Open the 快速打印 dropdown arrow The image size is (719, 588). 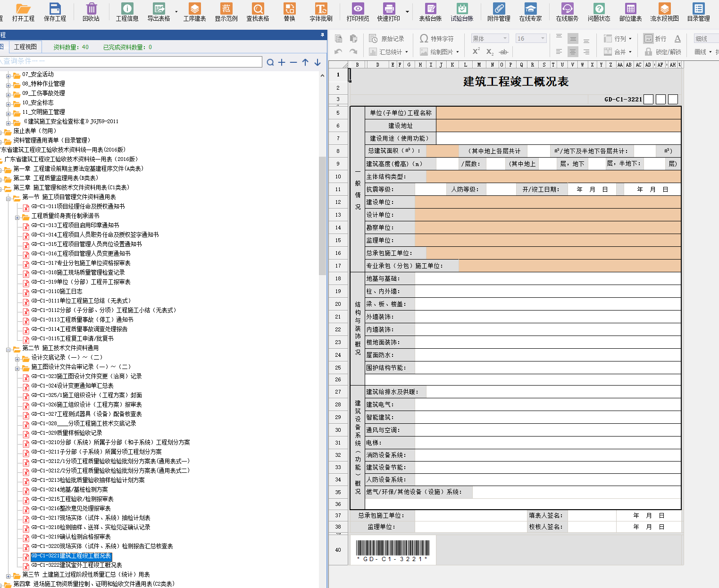point(407,12)
